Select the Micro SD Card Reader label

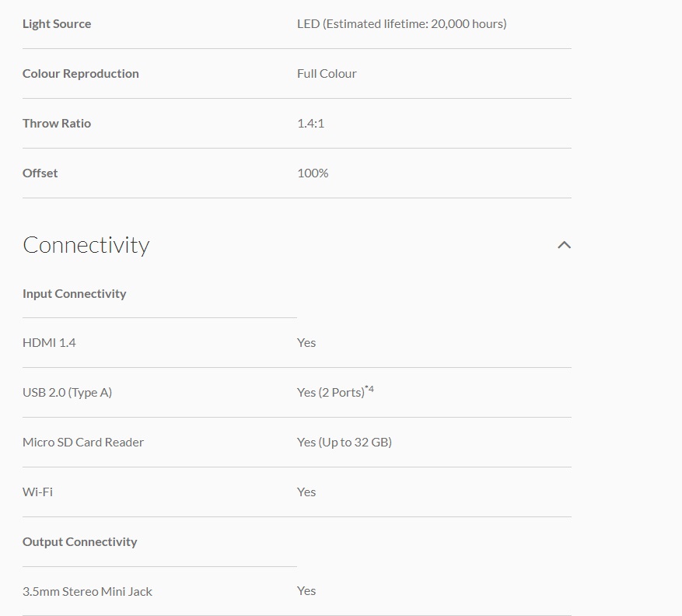tap(83, 443)
